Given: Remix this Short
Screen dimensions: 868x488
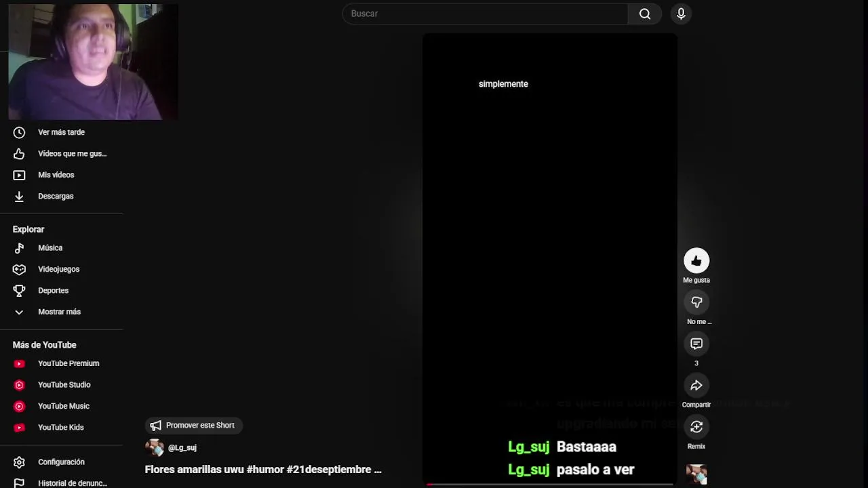Looking at the screenshot, I should tap(696, 427).
